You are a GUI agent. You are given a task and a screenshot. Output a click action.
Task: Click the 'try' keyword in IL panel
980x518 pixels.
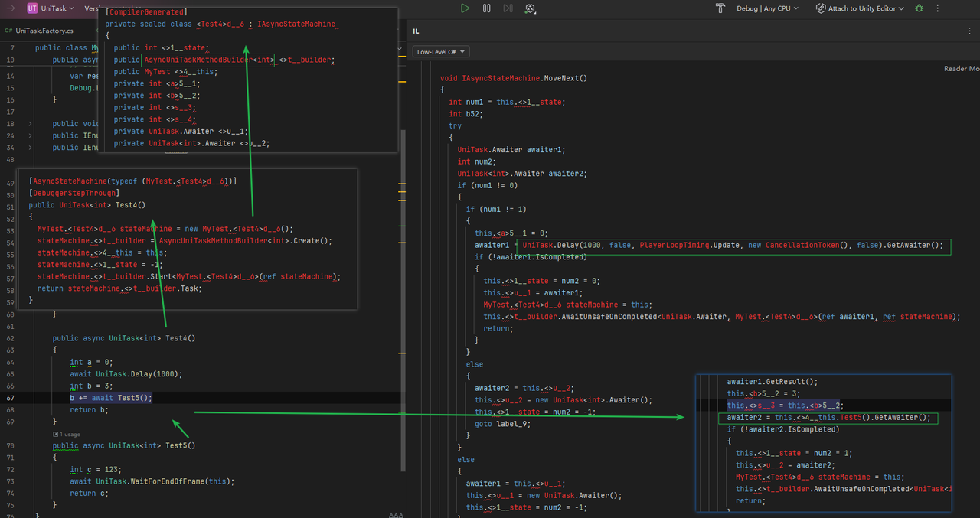click(455, 125)
